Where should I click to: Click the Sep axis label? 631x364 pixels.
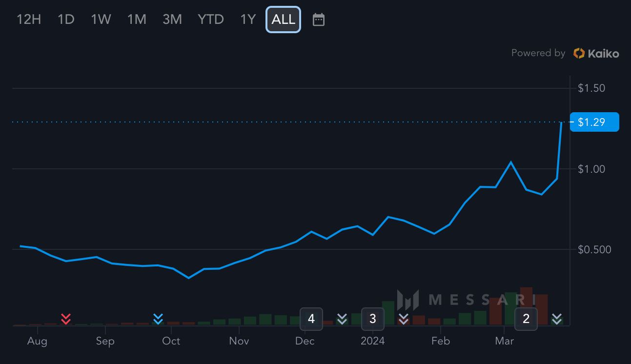click(105, 341)
